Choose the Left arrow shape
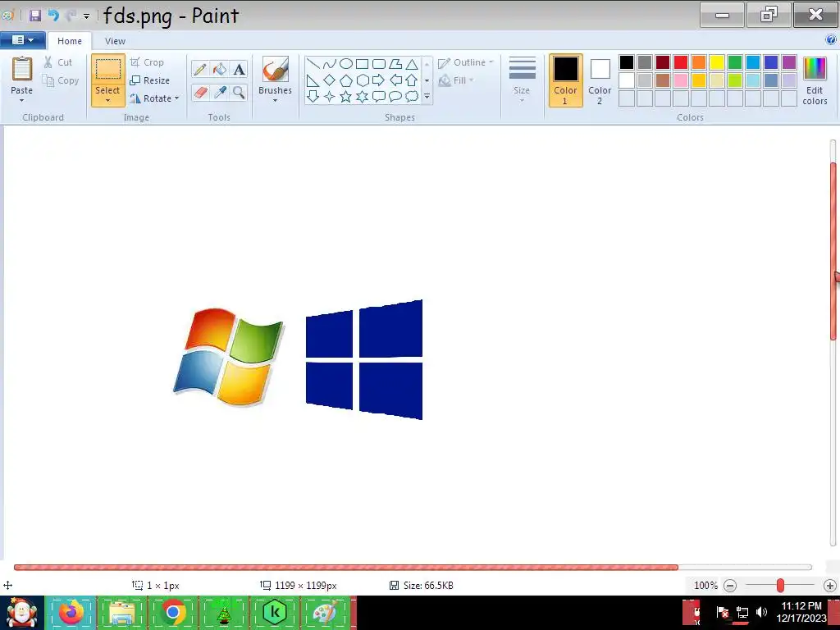 (395, 80)
